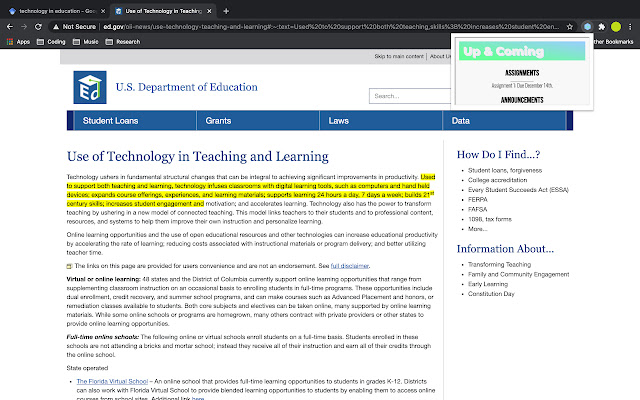The image size is (640, 400).
Task: Click the More... link
Action: (x=478, y=229)
